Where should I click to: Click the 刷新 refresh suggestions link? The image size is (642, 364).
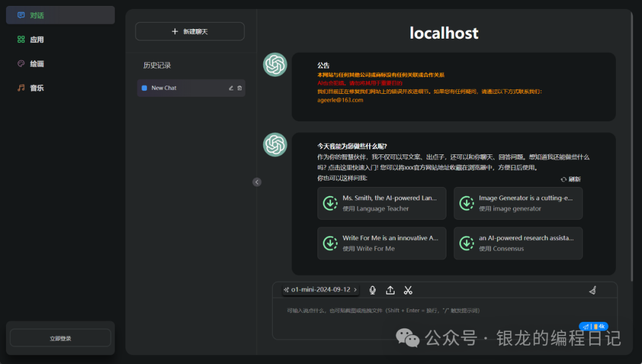tap(571, 179)
